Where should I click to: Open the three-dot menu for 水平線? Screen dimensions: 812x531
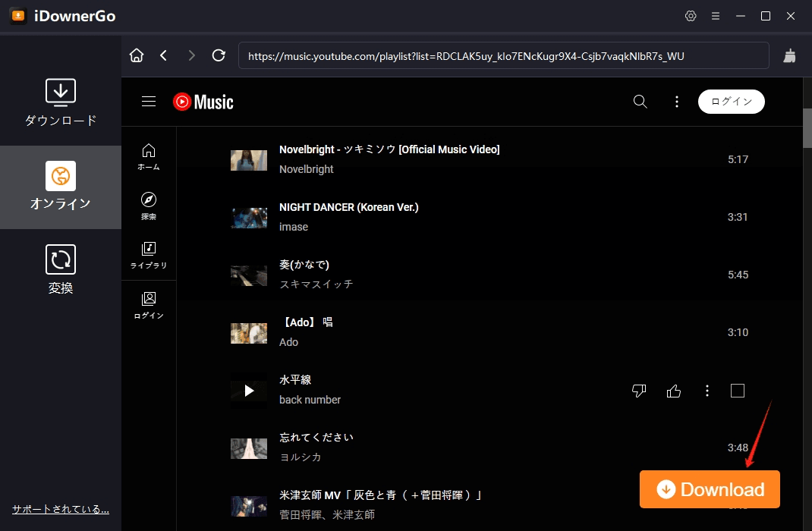pyautogui.click(x=707, y=391)
